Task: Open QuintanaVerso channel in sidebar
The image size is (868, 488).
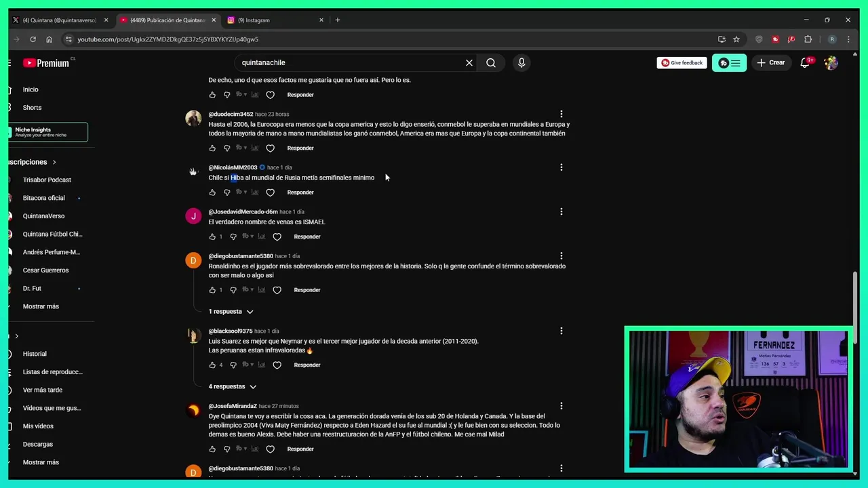Action: point(43,216)
